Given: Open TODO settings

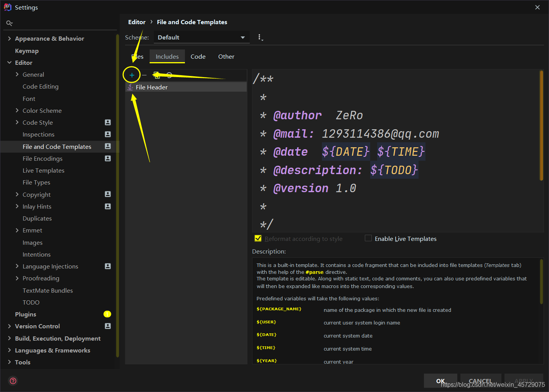Looking at the screenshot, I should 31,302.
